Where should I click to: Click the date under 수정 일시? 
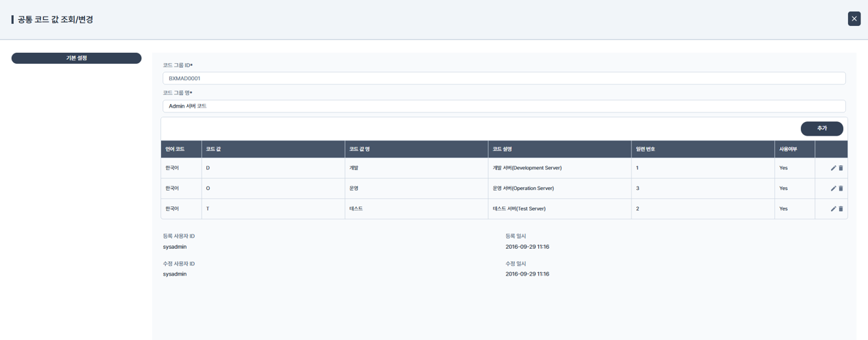[x=527, y=274]
